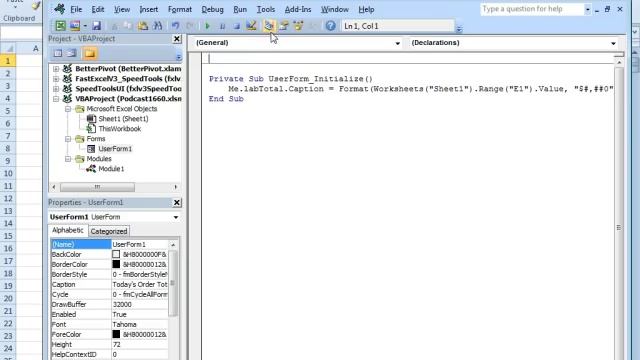Click the Caption property value field
This screenshot has width=640, height=360.
click(140, 284)
